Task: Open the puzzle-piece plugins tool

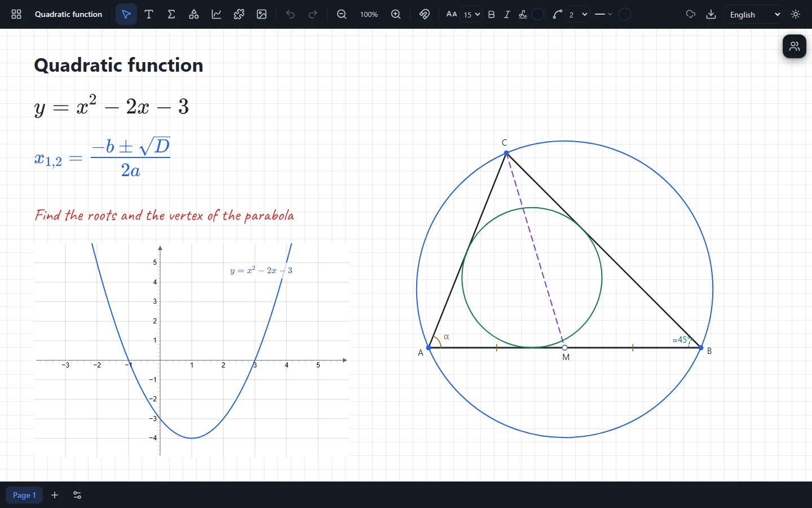Action: click(239, 14)
